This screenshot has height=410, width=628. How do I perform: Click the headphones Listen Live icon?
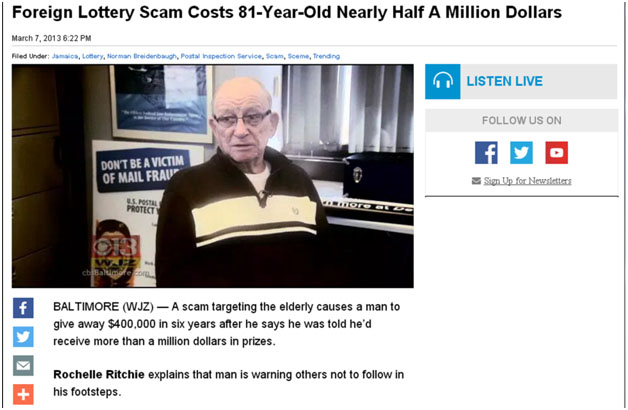coord(443,81)
